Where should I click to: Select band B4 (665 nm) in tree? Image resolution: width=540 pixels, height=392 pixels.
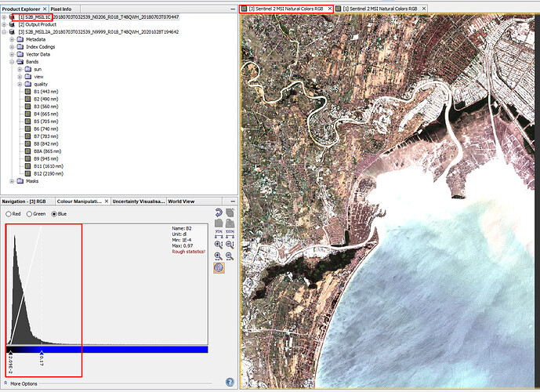pos(45,114)
